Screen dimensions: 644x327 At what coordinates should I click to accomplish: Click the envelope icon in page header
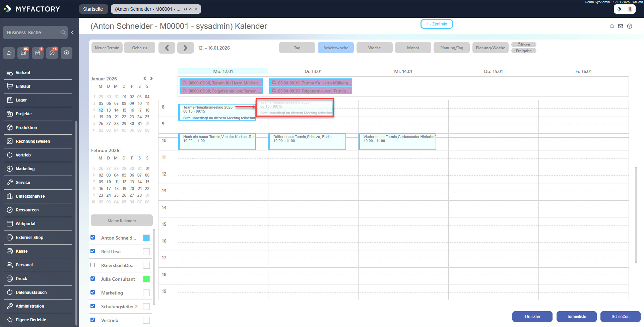coord(621,26)
